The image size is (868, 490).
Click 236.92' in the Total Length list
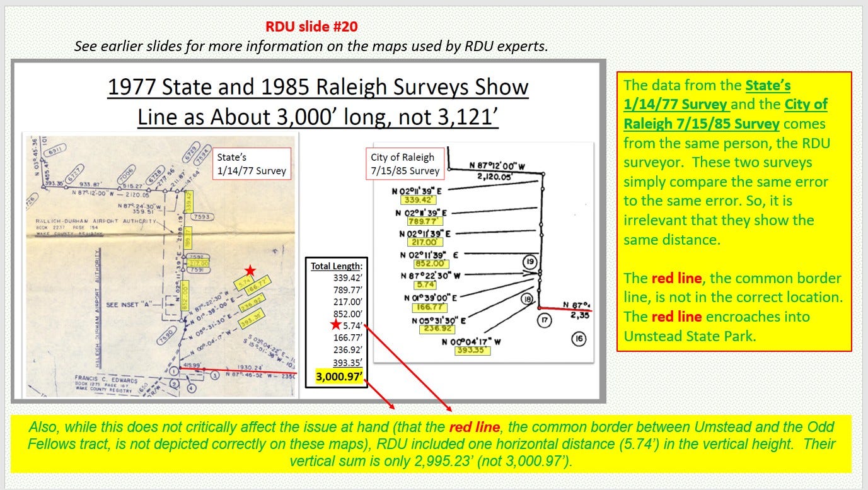click(348, 351)
